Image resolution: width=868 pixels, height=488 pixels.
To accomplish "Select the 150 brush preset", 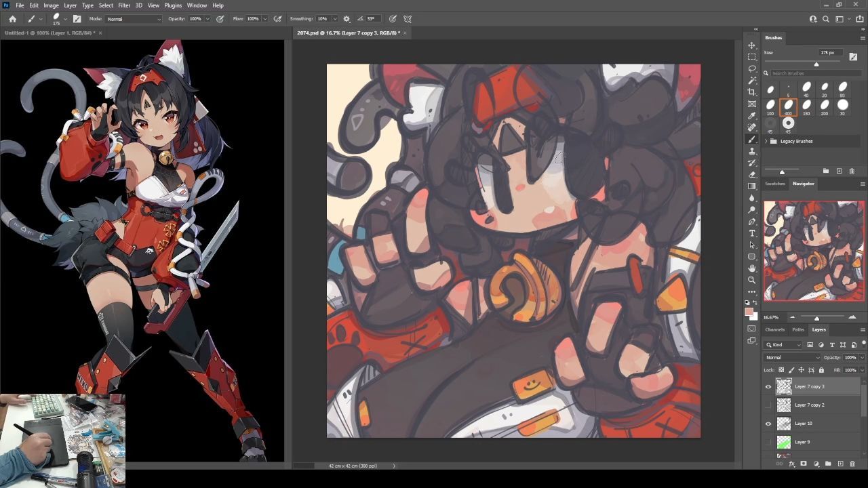I will 806,106.
